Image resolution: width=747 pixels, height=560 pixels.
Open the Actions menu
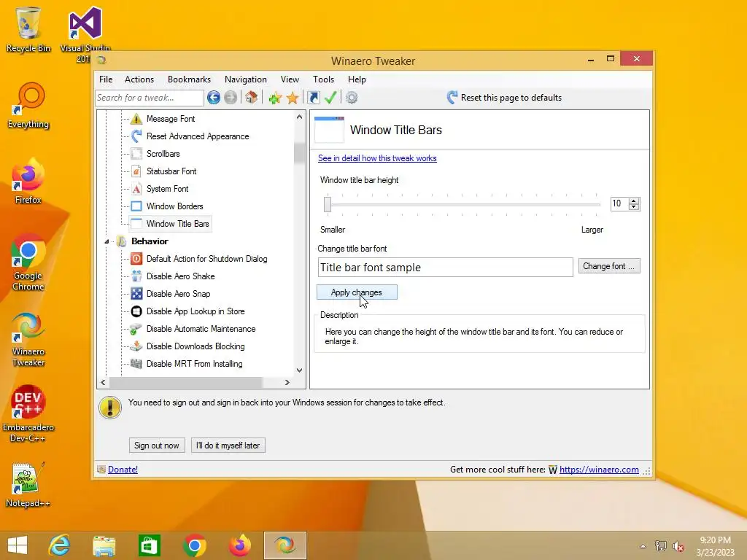coord(139,79)
